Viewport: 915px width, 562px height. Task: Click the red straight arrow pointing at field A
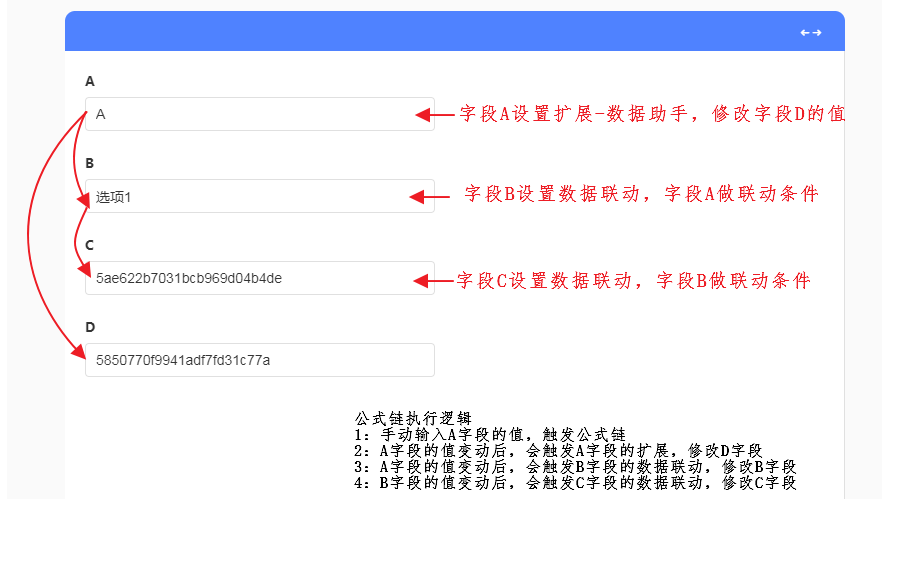coord(434,116)
